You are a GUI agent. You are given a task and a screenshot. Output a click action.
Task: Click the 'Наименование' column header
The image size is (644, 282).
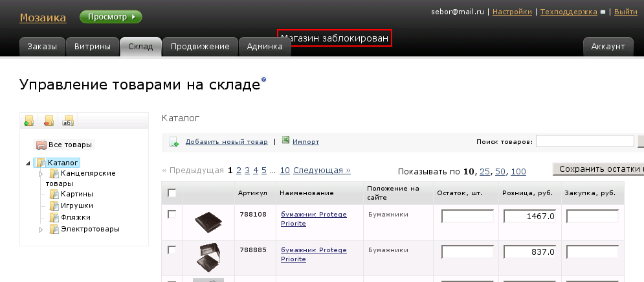point(306,193)
